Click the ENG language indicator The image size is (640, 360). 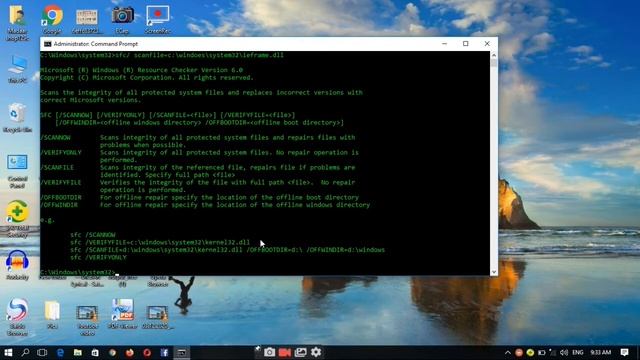tap(578, 352)
